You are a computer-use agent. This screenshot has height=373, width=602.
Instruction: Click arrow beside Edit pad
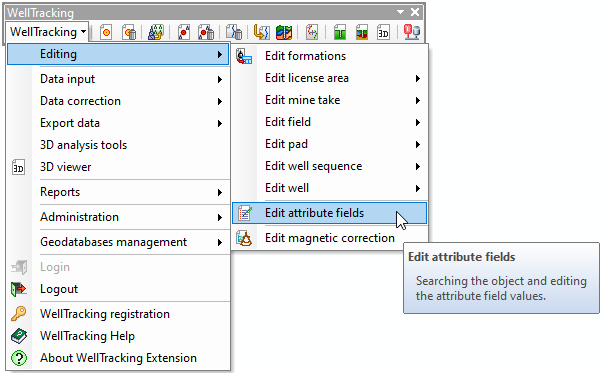tap(418, 145)
